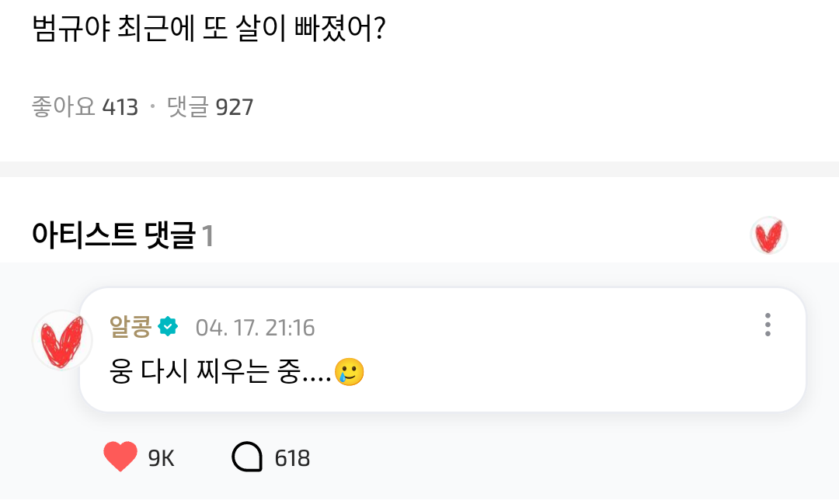The image size is (839, 504).
Task: Tap the 413 likes number
Action: pos(120,107)
